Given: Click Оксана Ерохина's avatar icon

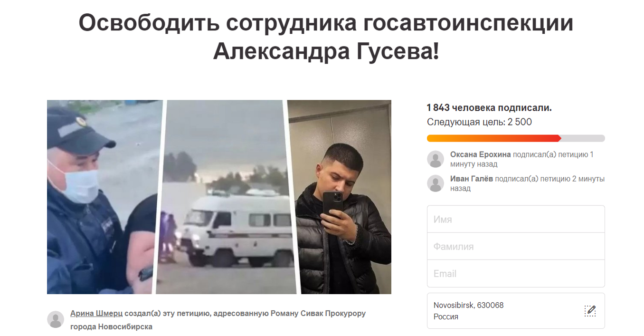Looking at the screenshot, I should pos(436,159).
